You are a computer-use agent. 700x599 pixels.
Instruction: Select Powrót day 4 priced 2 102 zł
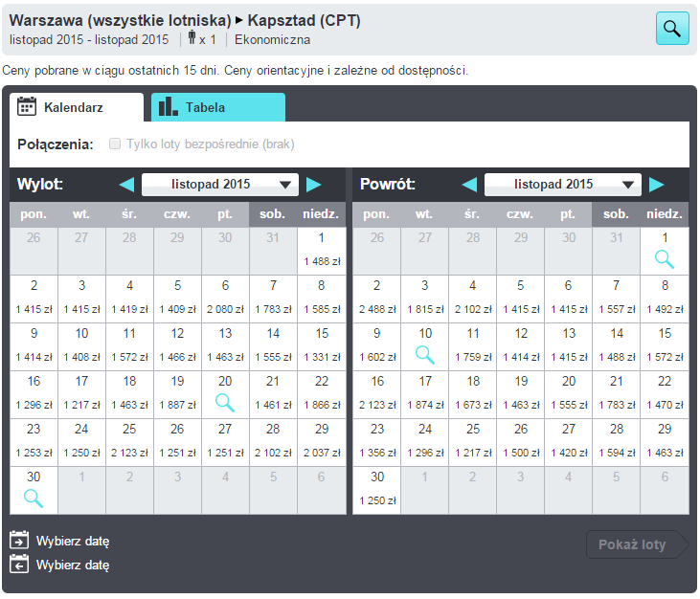pyautogui.click(x=473, y=299)
